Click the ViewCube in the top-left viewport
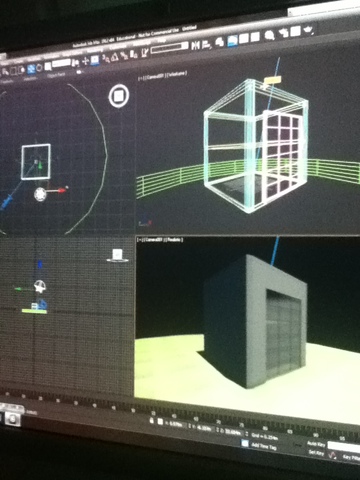 click(119, 96)
